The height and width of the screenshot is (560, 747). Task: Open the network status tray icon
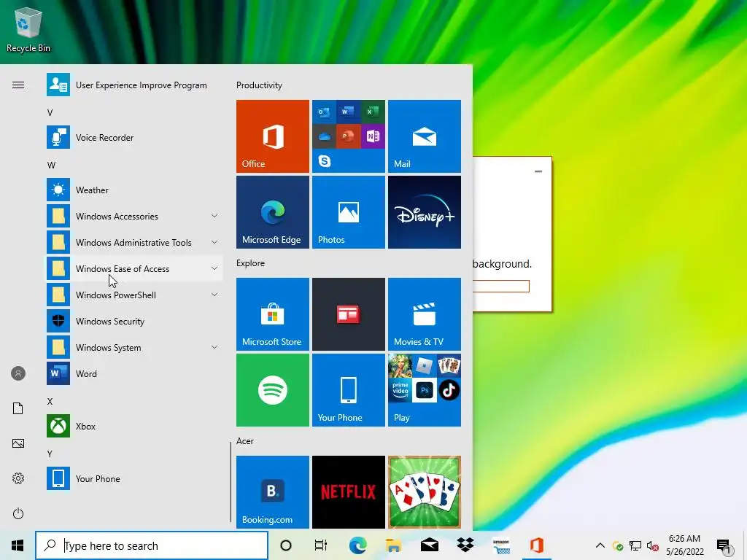635,545
